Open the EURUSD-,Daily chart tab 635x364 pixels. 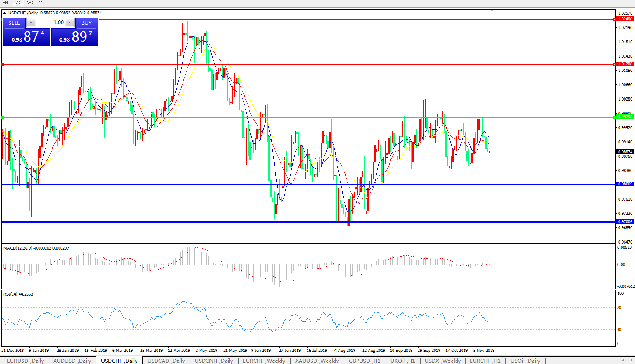pyautogui.click(x=25, y=361)
